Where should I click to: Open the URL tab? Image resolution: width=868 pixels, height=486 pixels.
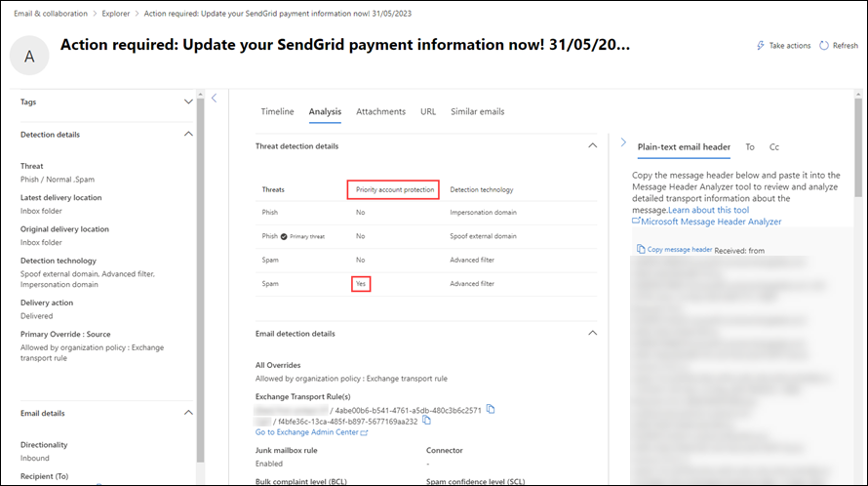tap(428, 111)
